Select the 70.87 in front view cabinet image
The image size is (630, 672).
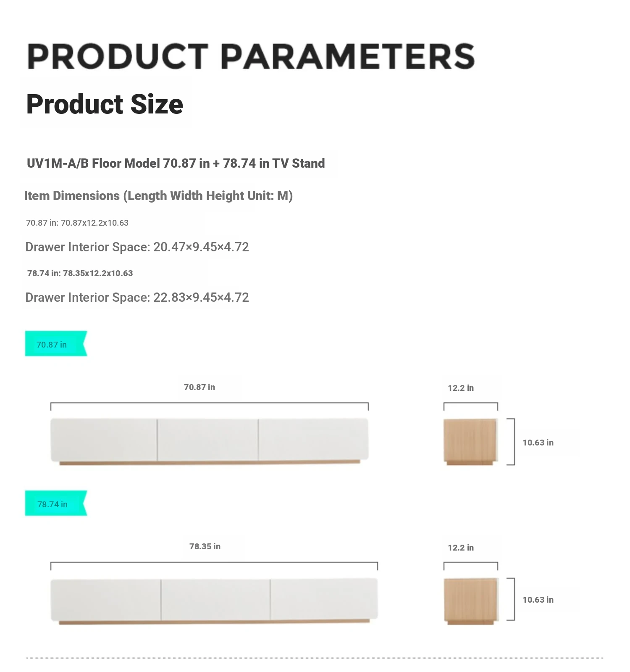click(210, 441)
